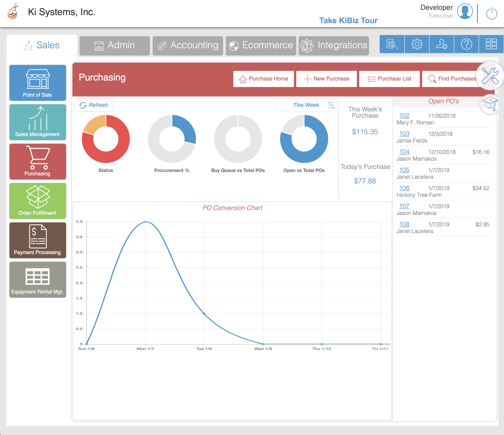This screenshot has height=435, width=504.
Task: Open purchase order 102
Action: 404,116
